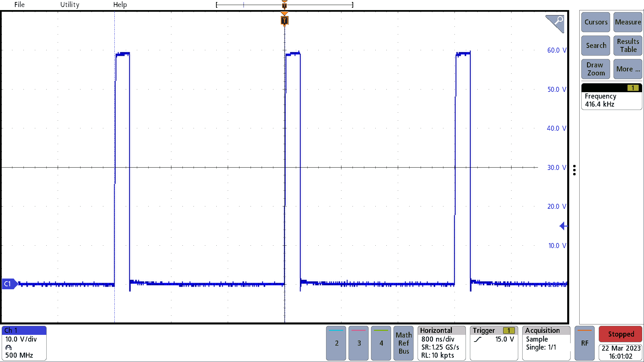Open the Help menu

click(120, 5)
